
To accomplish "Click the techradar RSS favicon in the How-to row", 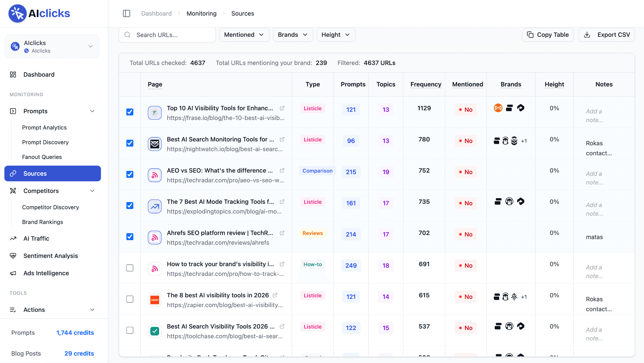I will [155, 269].
